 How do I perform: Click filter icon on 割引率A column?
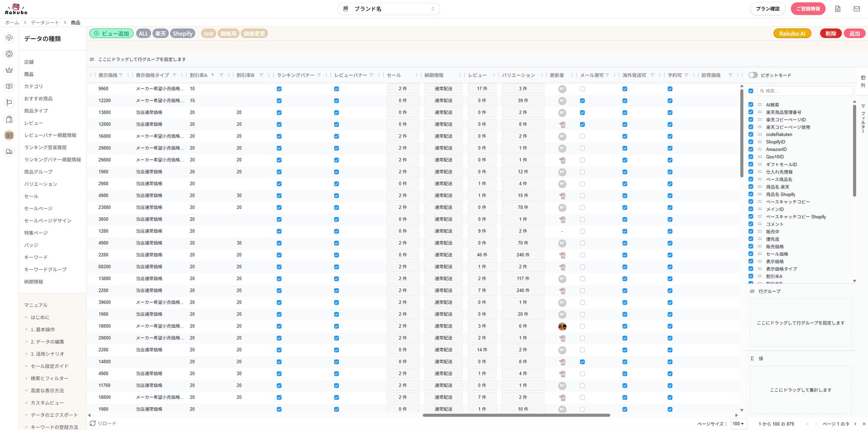221,75
